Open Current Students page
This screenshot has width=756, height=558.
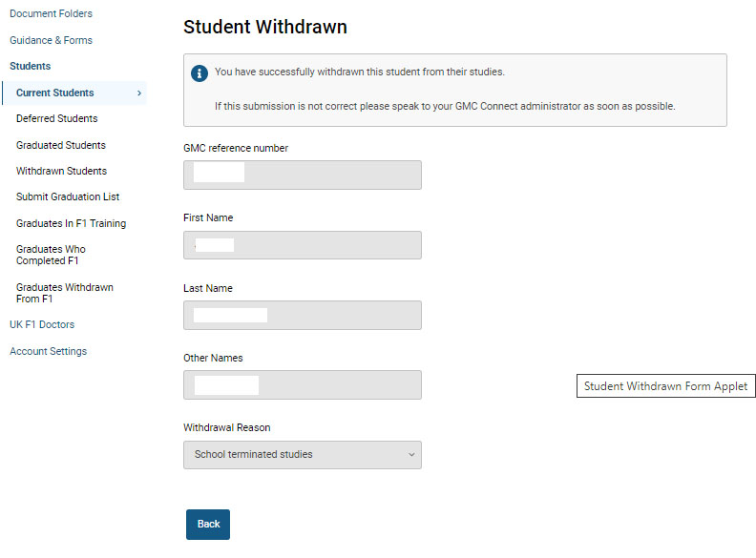[55, 93]
